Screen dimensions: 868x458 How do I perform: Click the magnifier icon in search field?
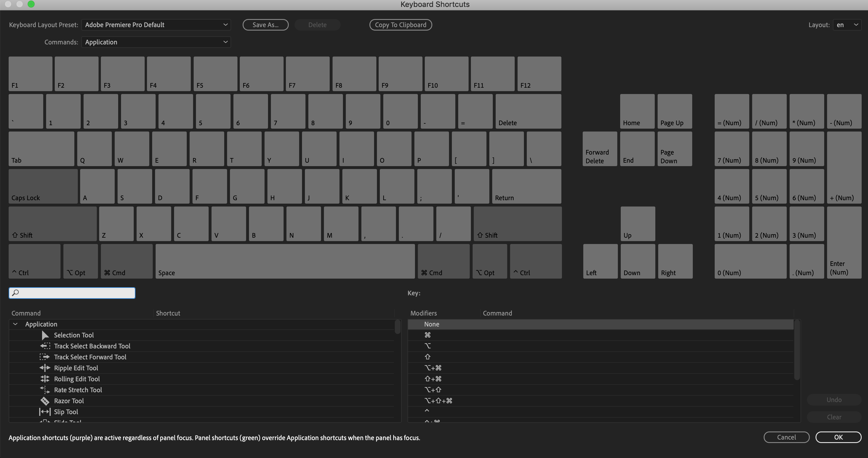[x=16, y=293]
